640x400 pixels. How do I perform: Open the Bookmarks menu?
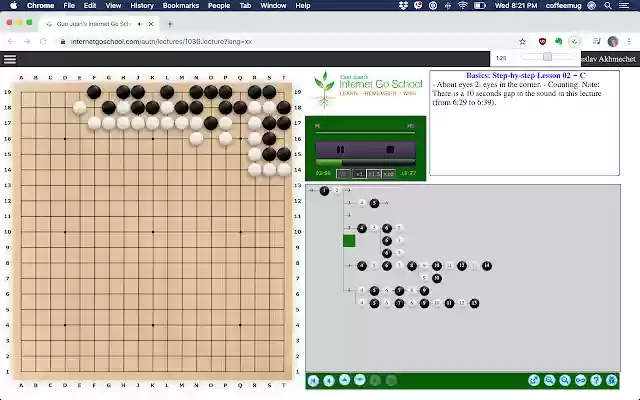(181, 6)
